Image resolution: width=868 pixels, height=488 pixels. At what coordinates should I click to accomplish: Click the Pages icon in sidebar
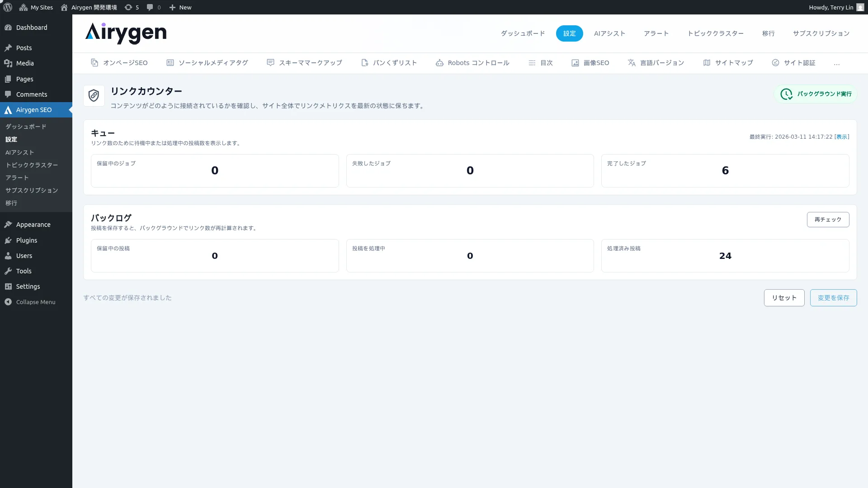[8, 79]
